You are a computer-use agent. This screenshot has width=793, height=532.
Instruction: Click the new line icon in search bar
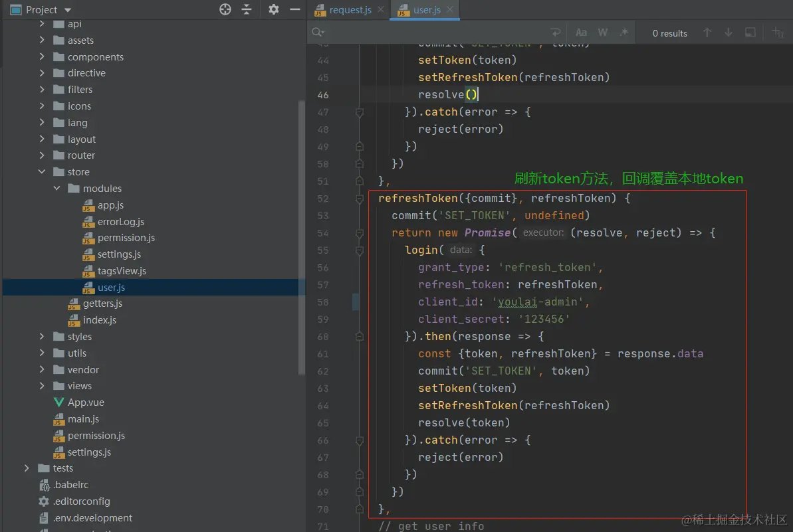[556, 33]
